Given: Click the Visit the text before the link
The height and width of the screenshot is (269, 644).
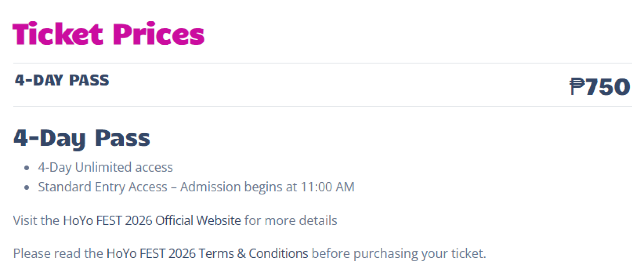Looking at the screenshot, I should click(x=36, y=221).
